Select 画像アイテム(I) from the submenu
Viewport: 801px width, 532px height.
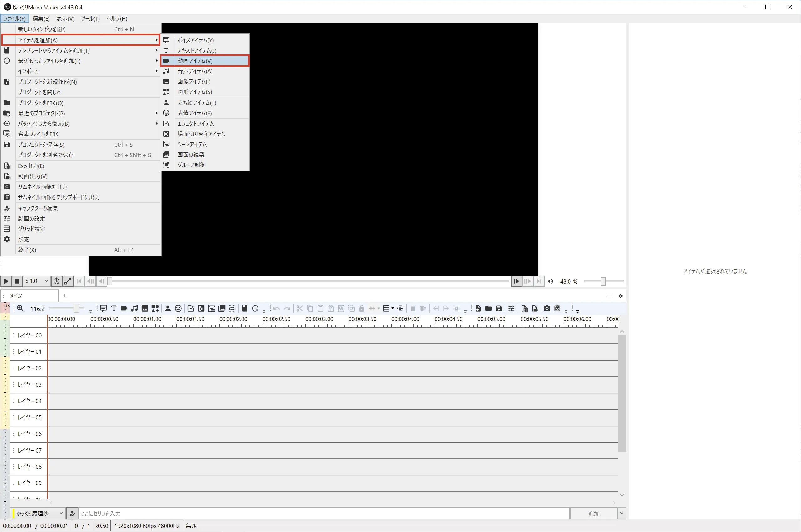point(205,81)
